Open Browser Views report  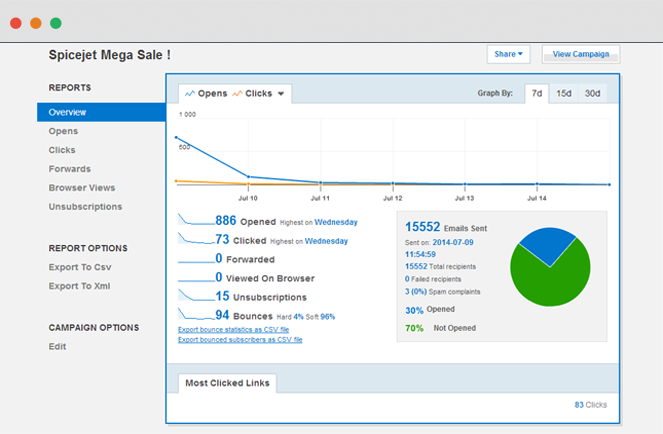pos(82,188)
